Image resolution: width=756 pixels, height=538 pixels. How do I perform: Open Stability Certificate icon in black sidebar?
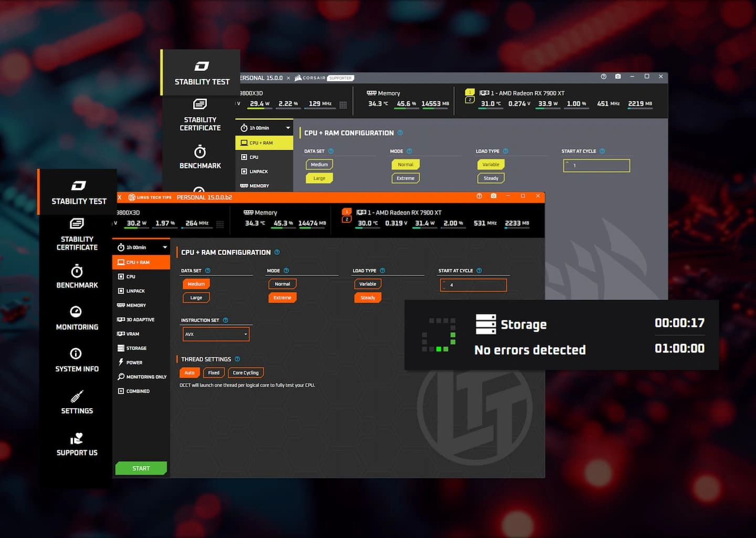(77, 224)
